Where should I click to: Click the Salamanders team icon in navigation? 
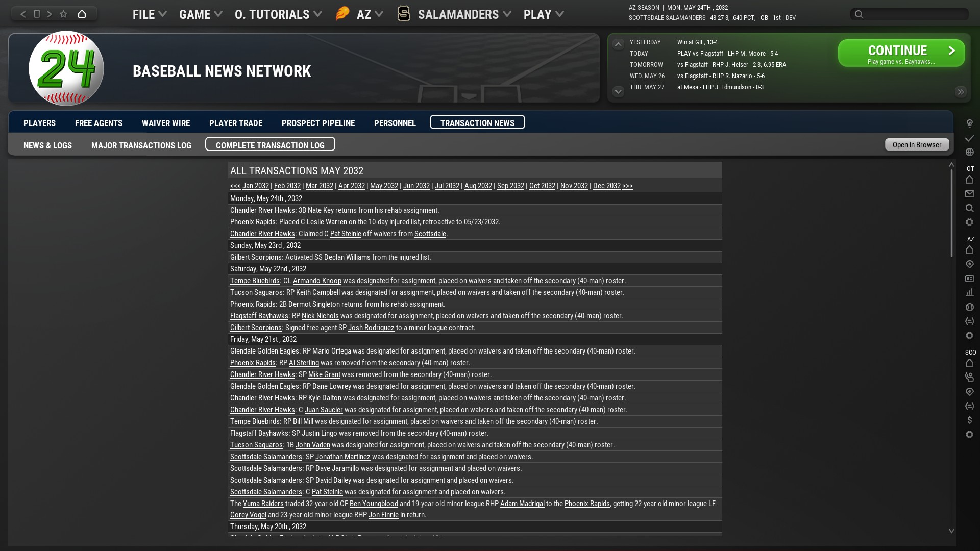405,13
